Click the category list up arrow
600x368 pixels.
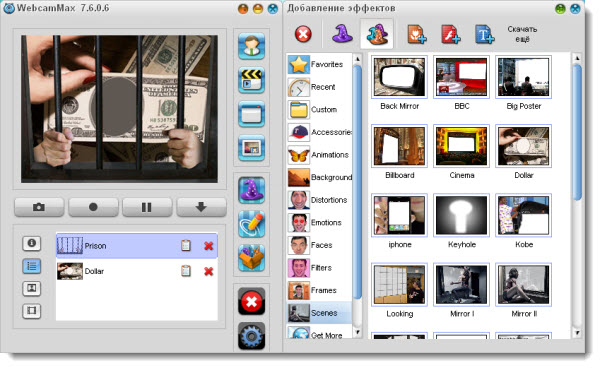pyautogui.click(x=357, y=59)
